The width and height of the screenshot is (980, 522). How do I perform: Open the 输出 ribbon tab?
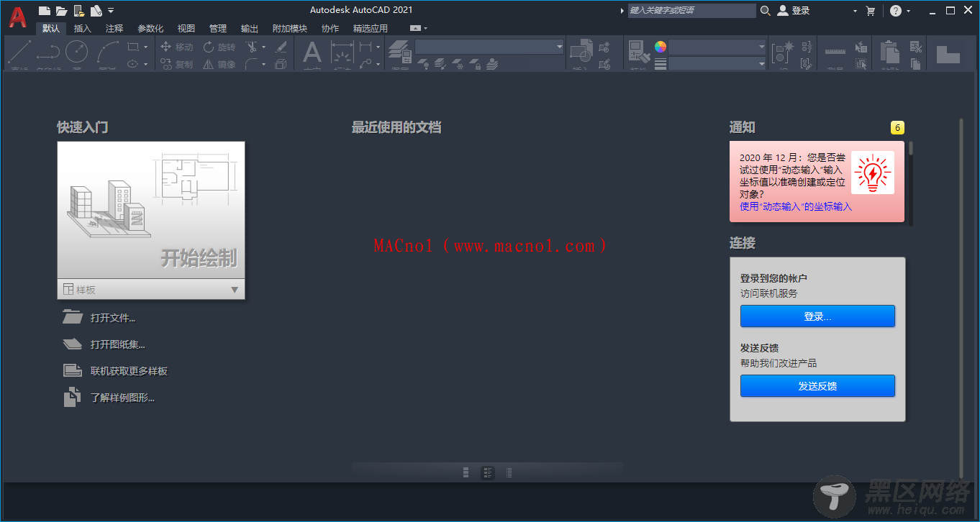[250, 29]
